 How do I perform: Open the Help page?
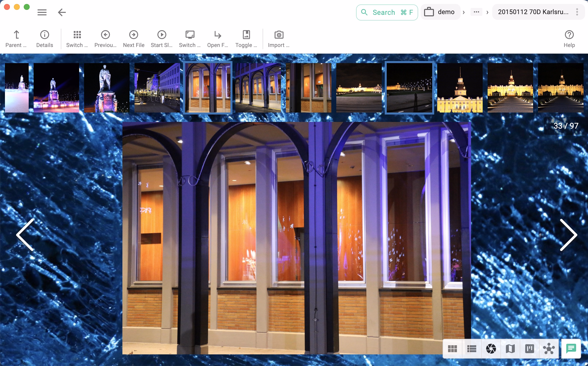(569, 38)
